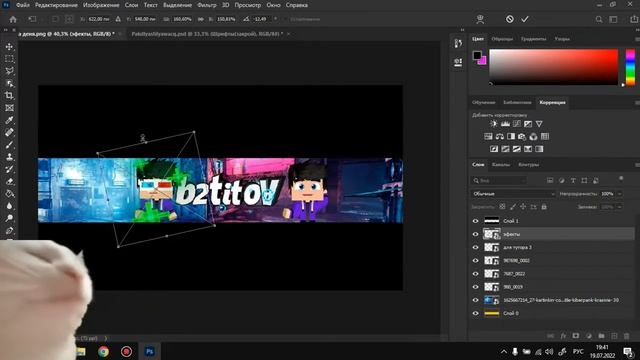Switch to the second document tab (.psd)
640x360 pixels.
[207, 34]
